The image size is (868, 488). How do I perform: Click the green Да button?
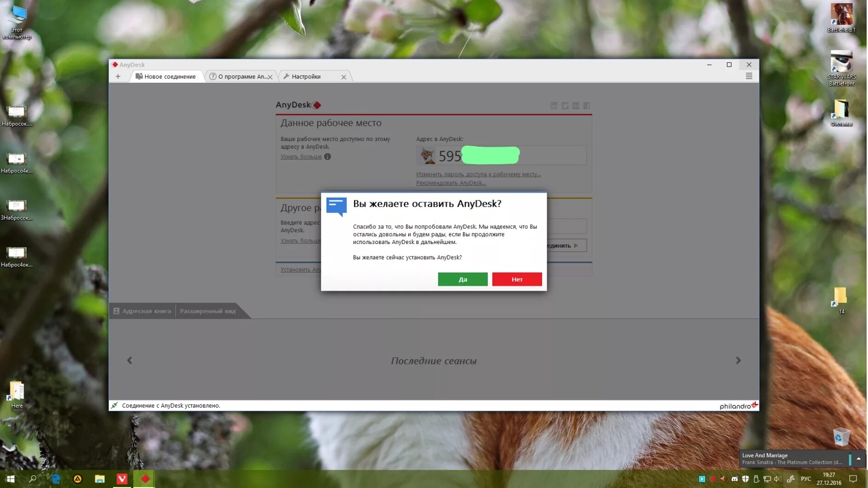463,279
